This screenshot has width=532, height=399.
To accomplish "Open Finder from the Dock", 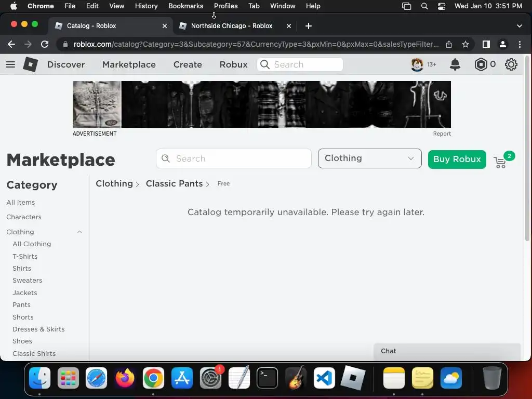I will [39, 378].
